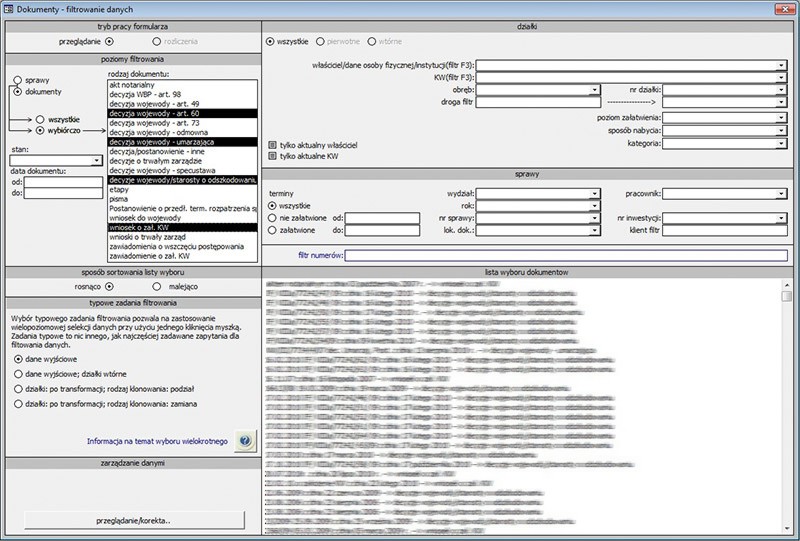Viewport: 800px width, 541px height.
Task: Select 'rodzaj klonowania: podział' option
Action: pos(18,389)
